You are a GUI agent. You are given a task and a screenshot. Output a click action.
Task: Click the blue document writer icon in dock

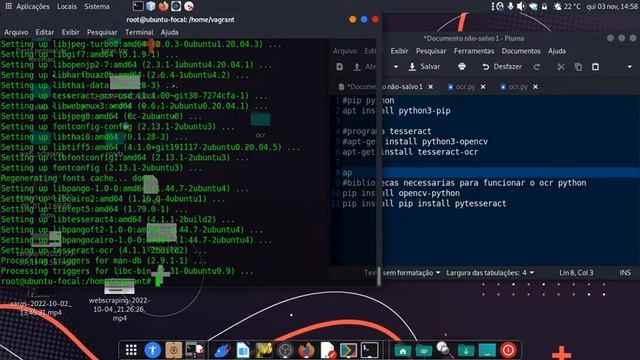[x=243, y=350]
